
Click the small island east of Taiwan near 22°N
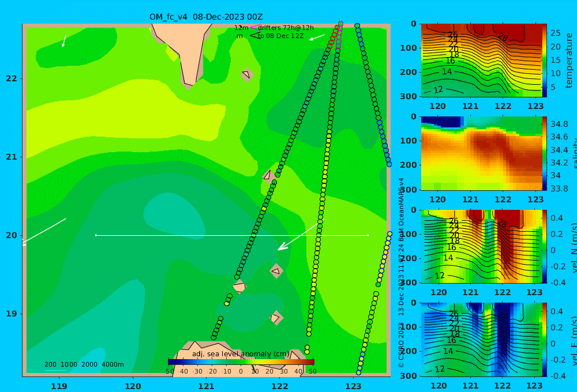(x=247, y=74)
